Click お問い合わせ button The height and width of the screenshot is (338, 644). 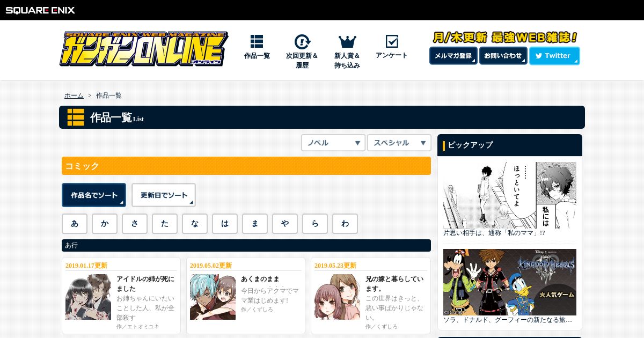pos(503,56)
